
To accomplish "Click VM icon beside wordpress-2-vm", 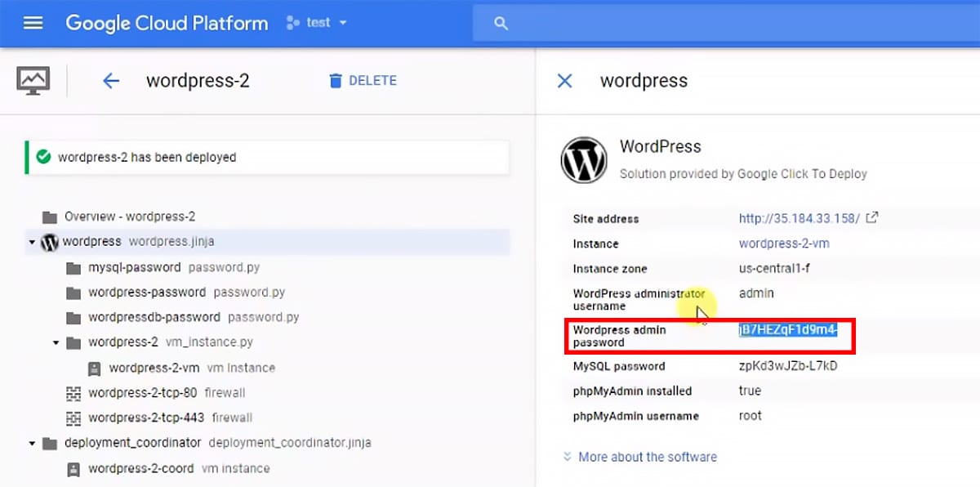I will point(95,368).
